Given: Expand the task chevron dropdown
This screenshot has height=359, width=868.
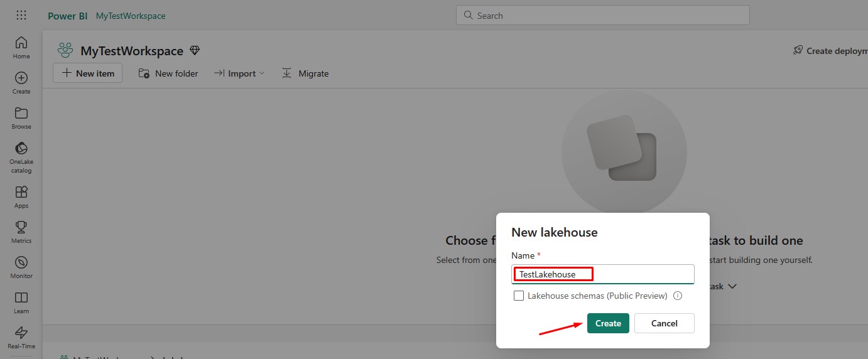Looking at the screenshot, I should pyautogui.click(x=731, y=286).
